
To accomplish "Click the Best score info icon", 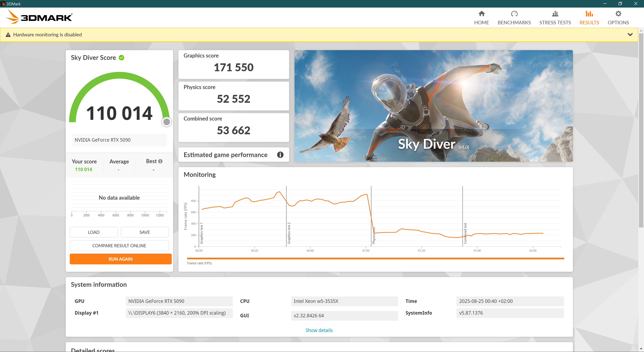I will pos(160,161).
